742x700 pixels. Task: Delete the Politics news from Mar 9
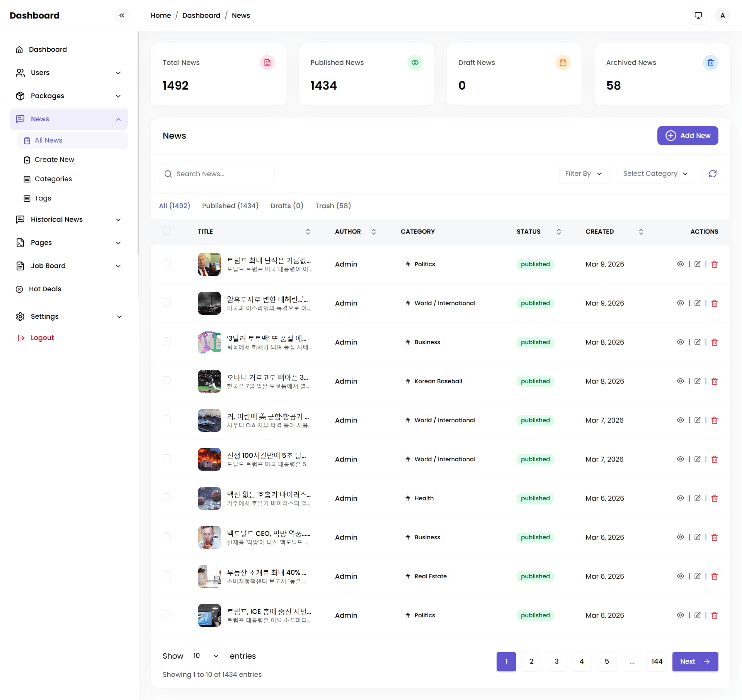tap(714, 264)
